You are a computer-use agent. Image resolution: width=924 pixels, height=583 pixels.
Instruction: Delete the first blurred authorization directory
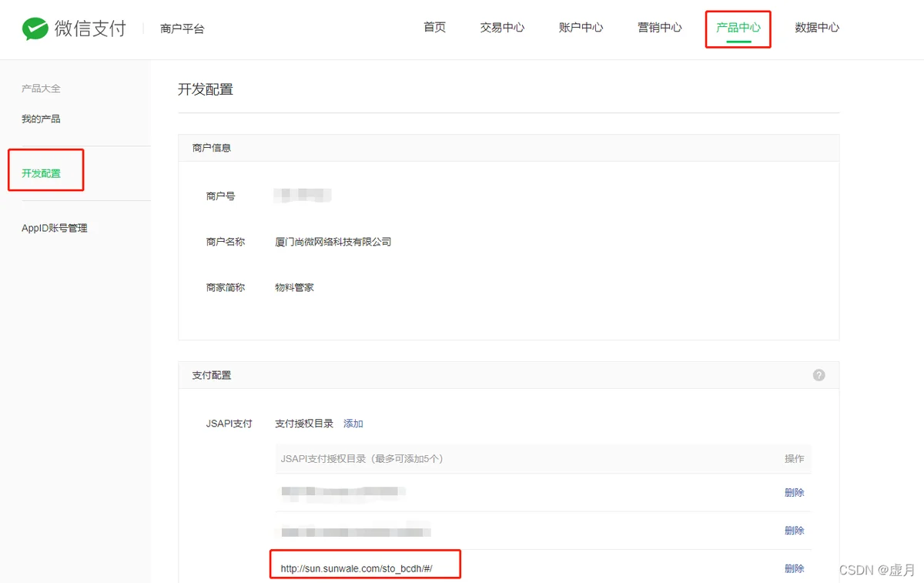(x=794, y=492)
